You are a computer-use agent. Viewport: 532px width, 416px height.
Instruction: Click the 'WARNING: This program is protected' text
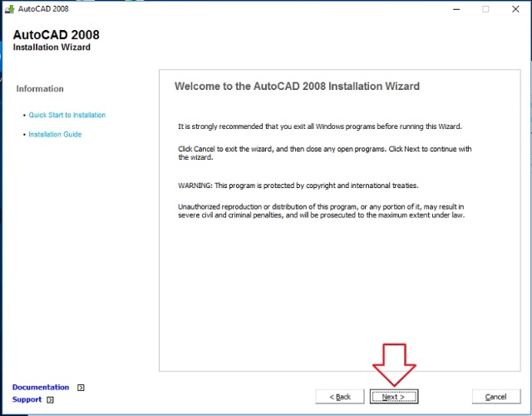click(298, 186)
